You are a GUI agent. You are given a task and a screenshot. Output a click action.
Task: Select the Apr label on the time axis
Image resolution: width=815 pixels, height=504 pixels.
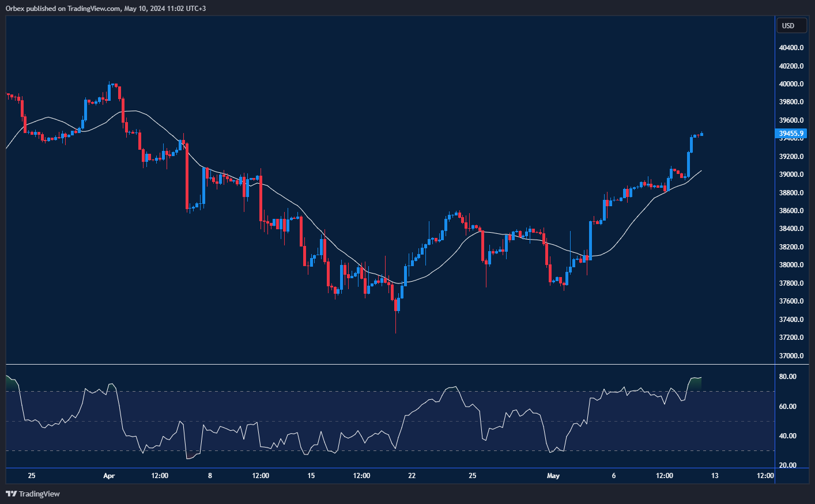click(109, 476)
